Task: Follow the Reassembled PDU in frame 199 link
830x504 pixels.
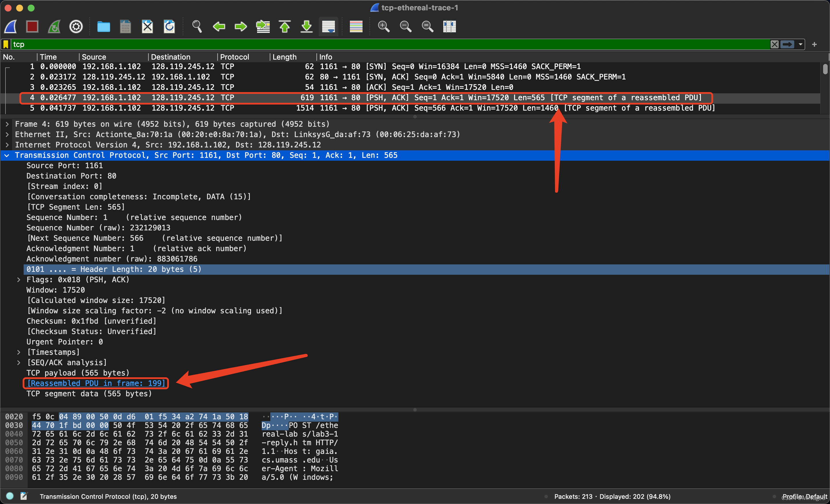Action: tap(96, 383)
